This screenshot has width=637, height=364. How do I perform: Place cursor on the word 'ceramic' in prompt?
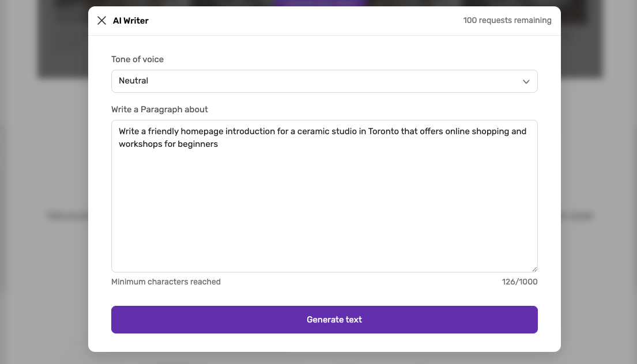pos(313,131)
